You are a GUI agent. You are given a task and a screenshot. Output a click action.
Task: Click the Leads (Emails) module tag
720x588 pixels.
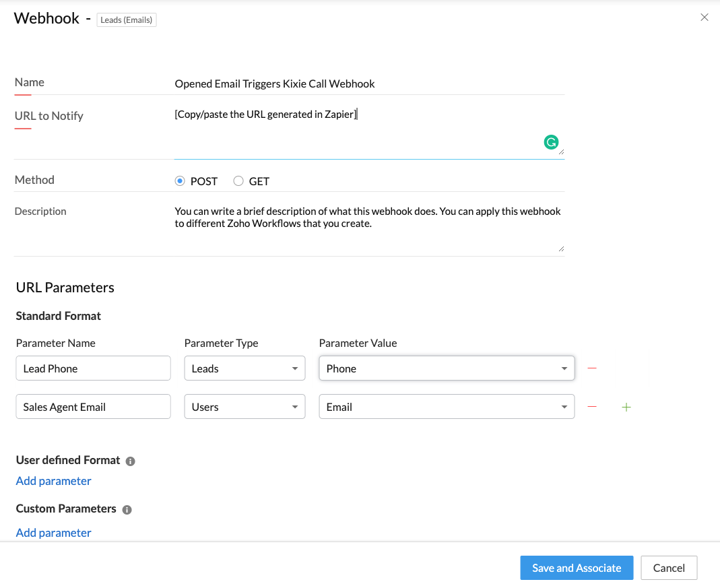tap(126, 20)
